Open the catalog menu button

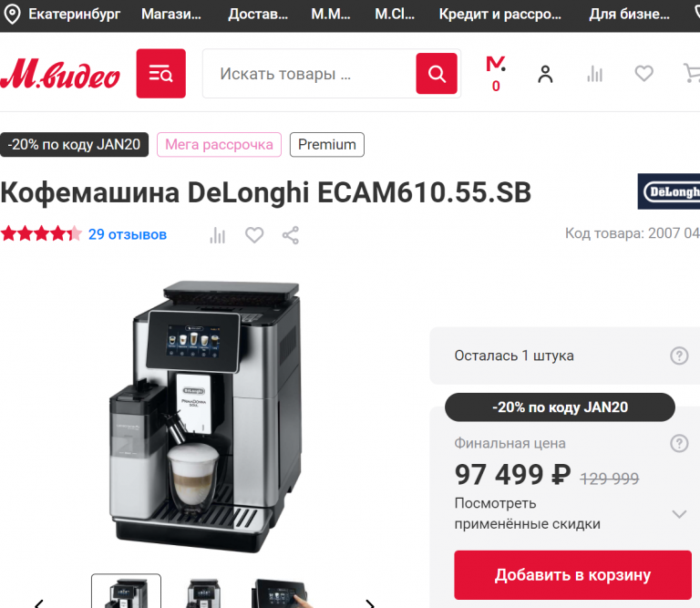click(x=160, y=74)
